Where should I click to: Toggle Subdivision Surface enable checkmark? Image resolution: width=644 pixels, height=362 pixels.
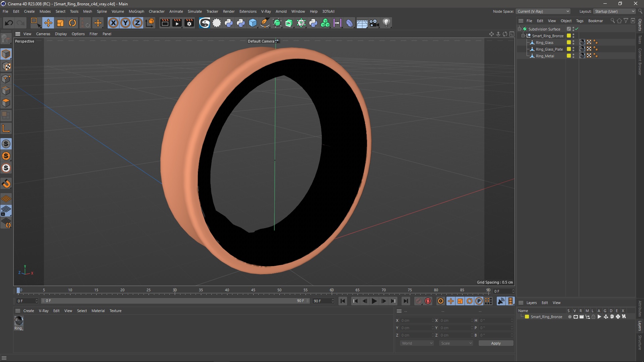tap(577, 29)
